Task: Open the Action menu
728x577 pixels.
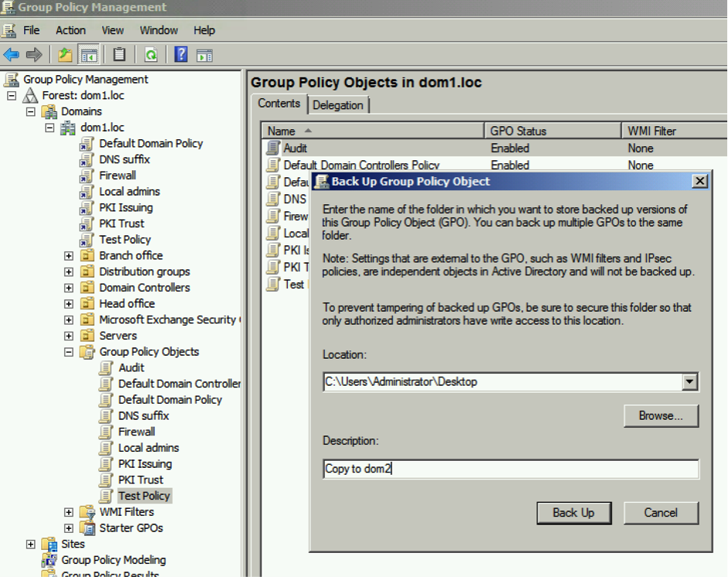Action: click(70, 30)
